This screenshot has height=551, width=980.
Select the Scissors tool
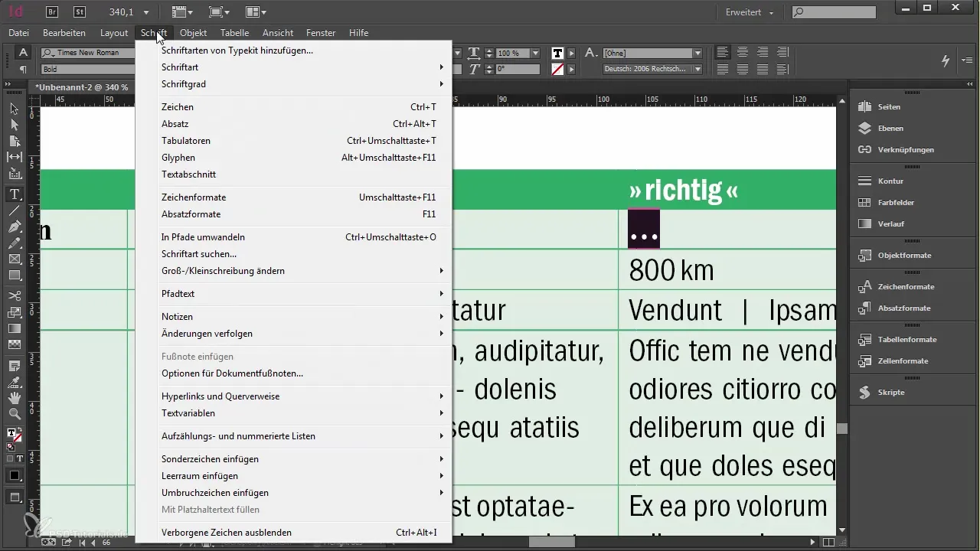(15, 295)
